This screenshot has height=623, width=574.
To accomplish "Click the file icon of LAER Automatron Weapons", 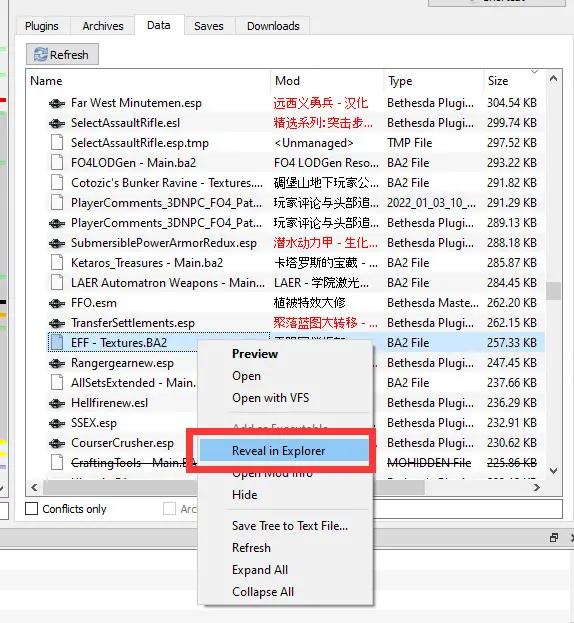I will tap(57, 283).
